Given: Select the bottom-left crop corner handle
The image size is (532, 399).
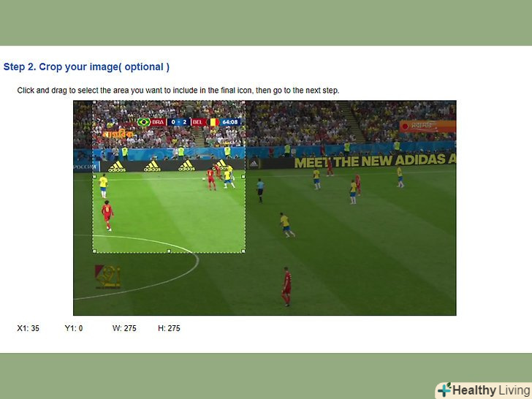Looking at the screenshot, I should click(x=95, y=251).
